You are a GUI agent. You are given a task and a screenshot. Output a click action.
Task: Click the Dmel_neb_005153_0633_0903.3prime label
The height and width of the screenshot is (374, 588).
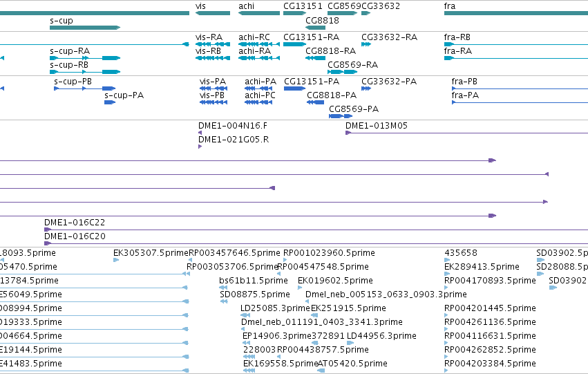(x=386, y=294)
